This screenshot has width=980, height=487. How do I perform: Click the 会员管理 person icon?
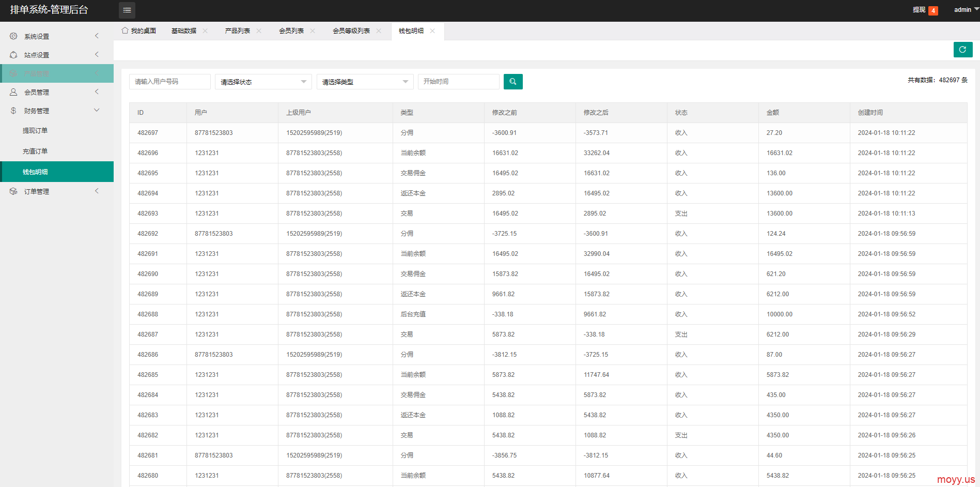click(13, 92)
